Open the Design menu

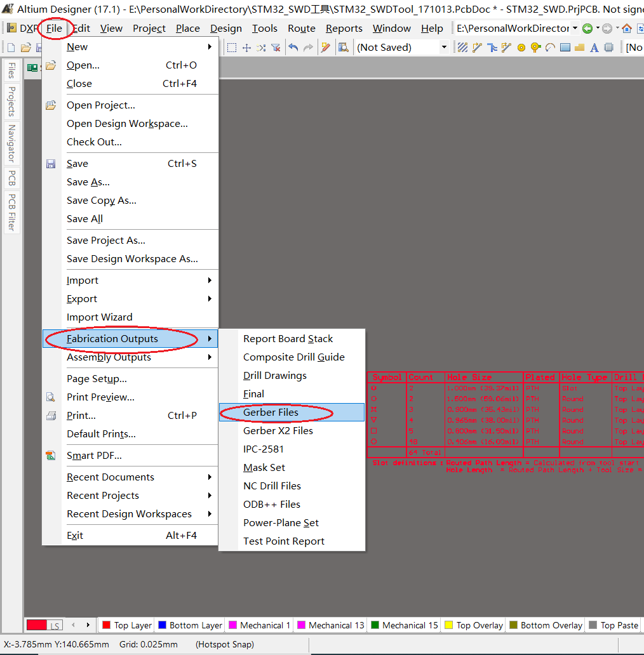(225, 29)
